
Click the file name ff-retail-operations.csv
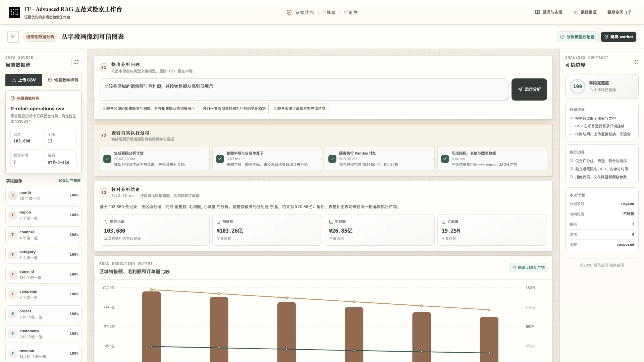[x=37, y=109]
